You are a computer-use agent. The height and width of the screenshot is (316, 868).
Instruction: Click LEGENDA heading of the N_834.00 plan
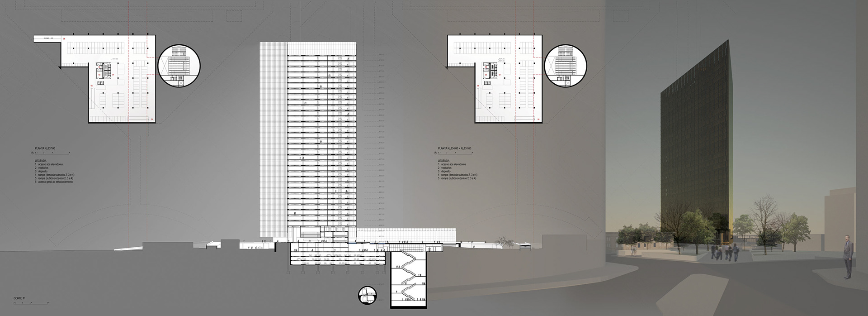pyautogui.click(x=443, y=161)
